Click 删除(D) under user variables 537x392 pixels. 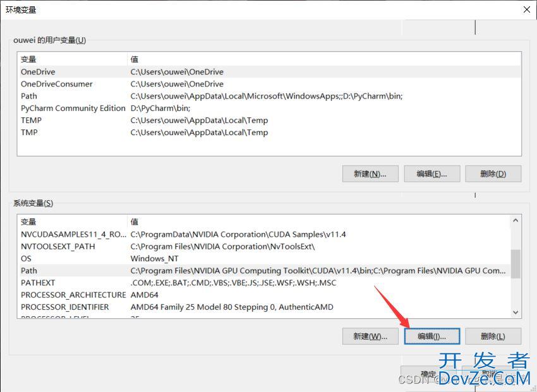[x=493, y=174]
